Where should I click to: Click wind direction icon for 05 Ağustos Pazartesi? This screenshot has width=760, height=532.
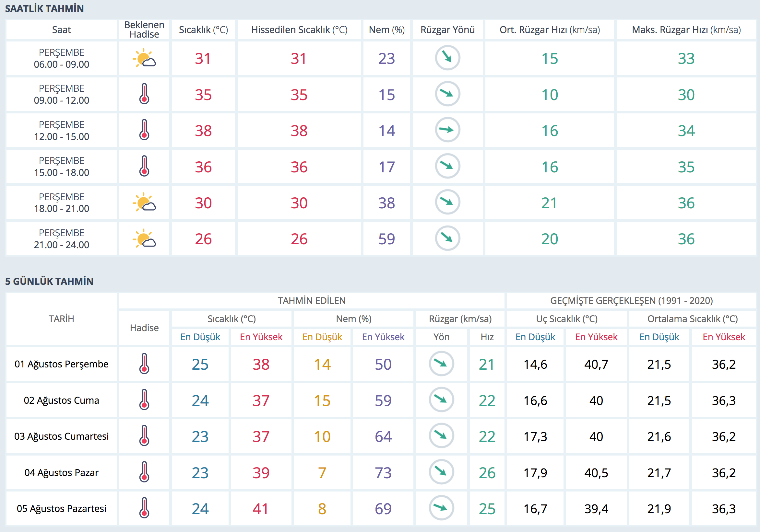coord(441,508)
